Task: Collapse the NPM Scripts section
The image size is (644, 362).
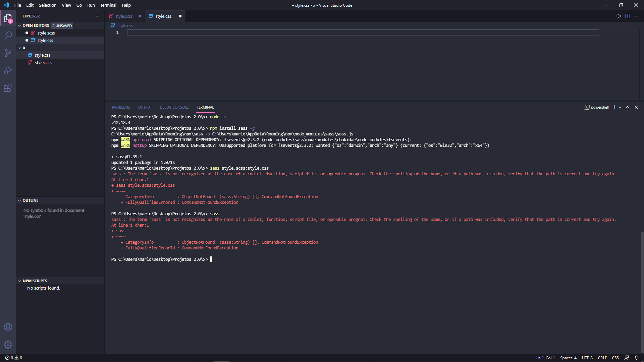Action: (19, 281)
